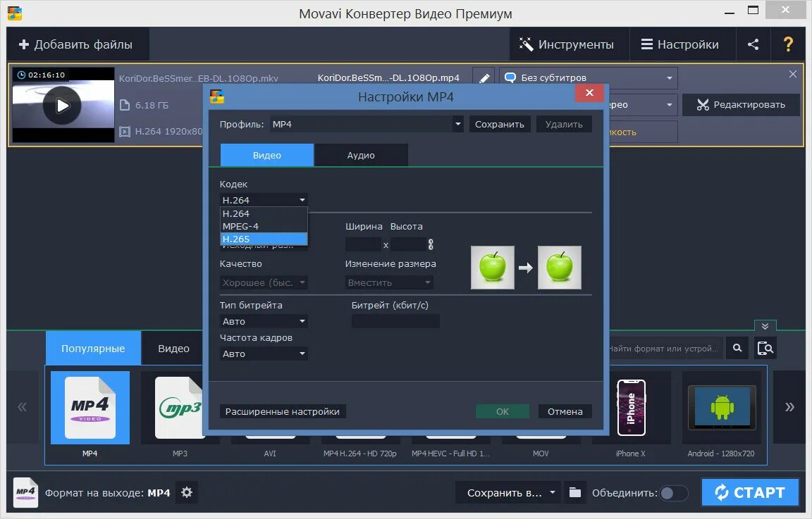Open the Настройки settings menu
812x519 pixels.
pyautogui.click(x=682, y=44)
